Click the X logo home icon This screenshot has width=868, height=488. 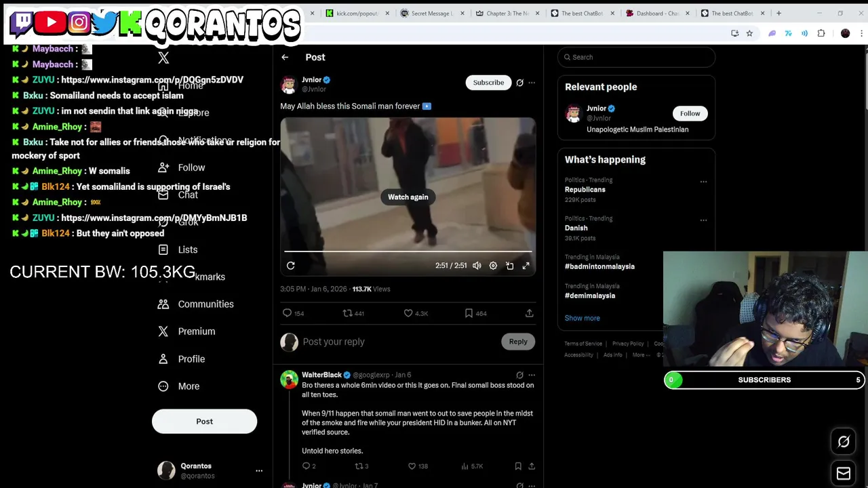pos(163,58)
